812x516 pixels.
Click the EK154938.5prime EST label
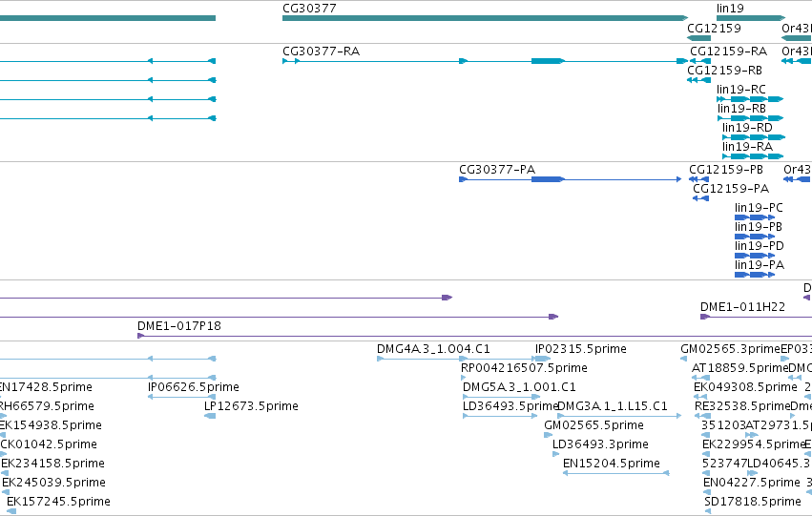point(51,425)
